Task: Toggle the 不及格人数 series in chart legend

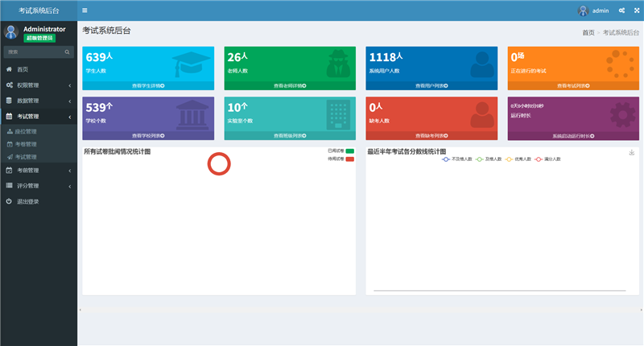Action: click(456, 159)
